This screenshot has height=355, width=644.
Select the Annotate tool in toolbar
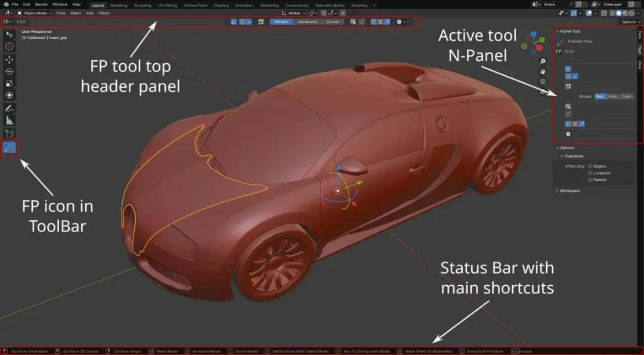point(10,109)
